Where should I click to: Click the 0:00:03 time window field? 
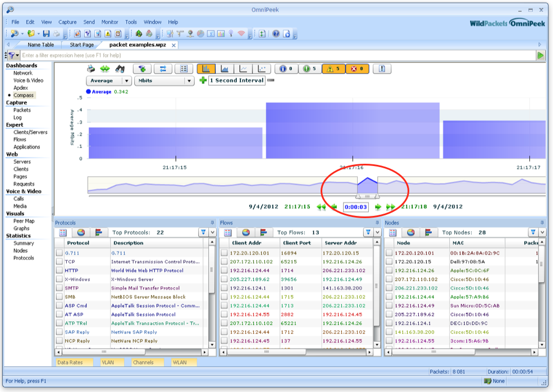pos(356,207)
